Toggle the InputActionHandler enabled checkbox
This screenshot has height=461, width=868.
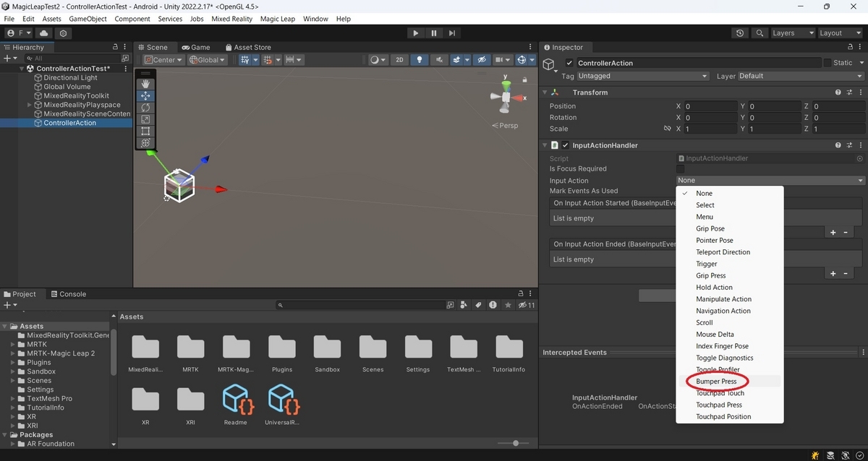pos(565,145)
